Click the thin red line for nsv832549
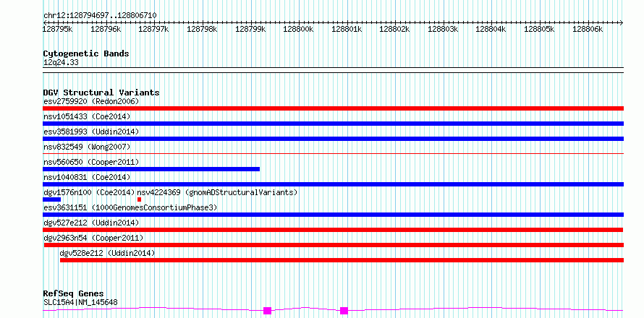This screenshot has height=318, width=644. [x=333, y=153]
